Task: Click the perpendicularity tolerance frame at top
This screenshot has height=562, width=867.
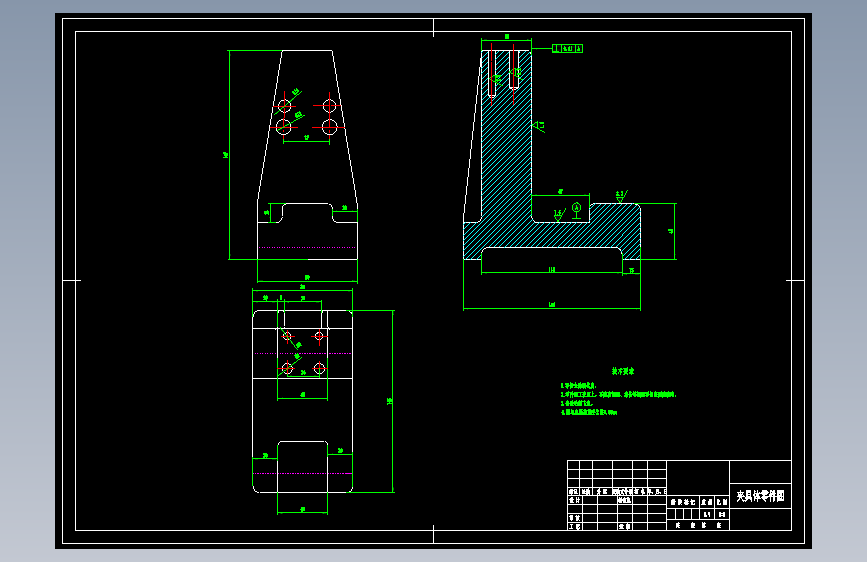Action: click(x=567, y=49)
